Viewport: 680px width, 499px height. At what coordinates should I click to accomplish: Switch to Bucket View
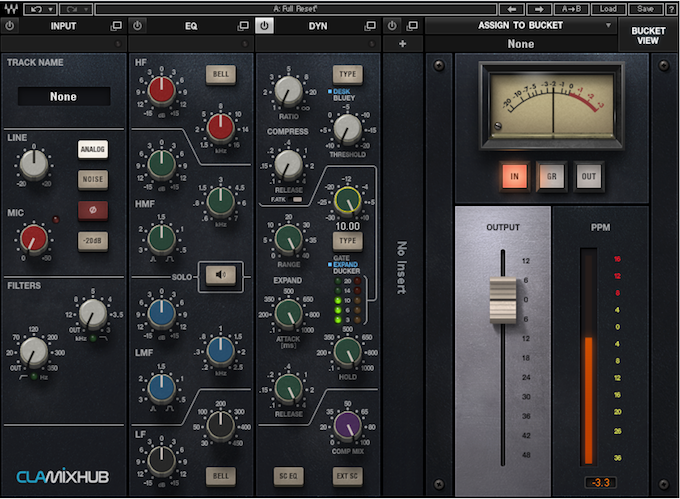coord(648,36)
